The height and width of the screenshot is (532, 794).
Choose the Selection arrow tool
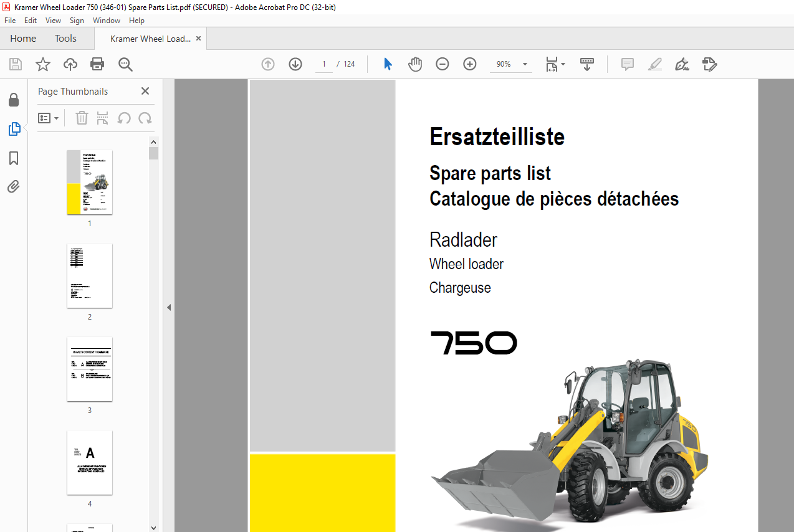[388, 64]
